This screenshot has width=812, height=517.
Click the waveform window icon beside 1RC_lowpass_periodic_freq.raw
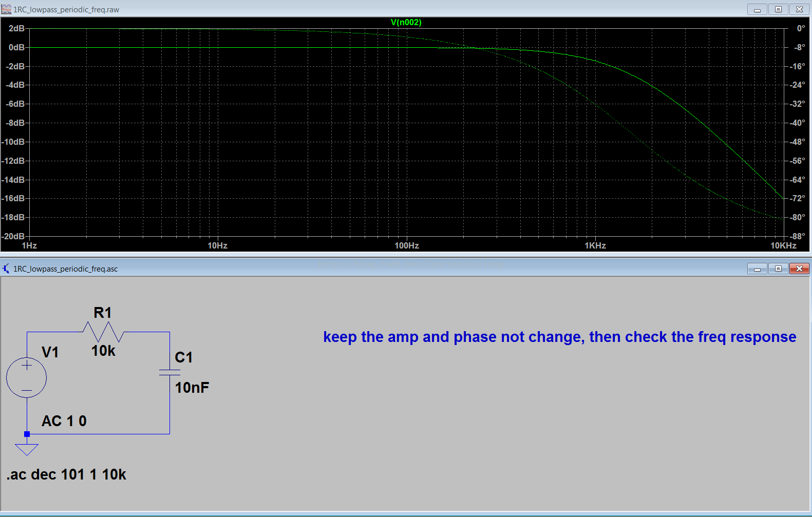click(x=6, y=9)
